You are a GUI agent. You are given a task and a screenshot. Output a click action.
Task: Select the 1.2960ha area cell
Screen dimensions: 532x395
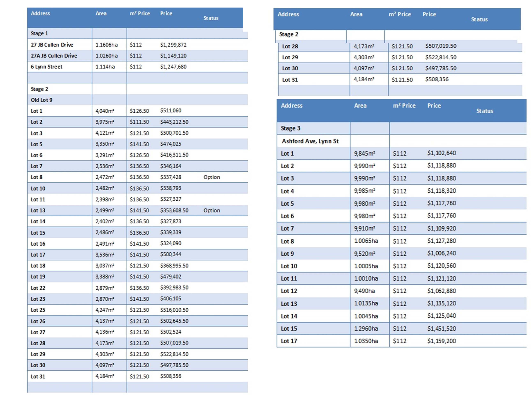pyautogui.click(x=366, y=329)
